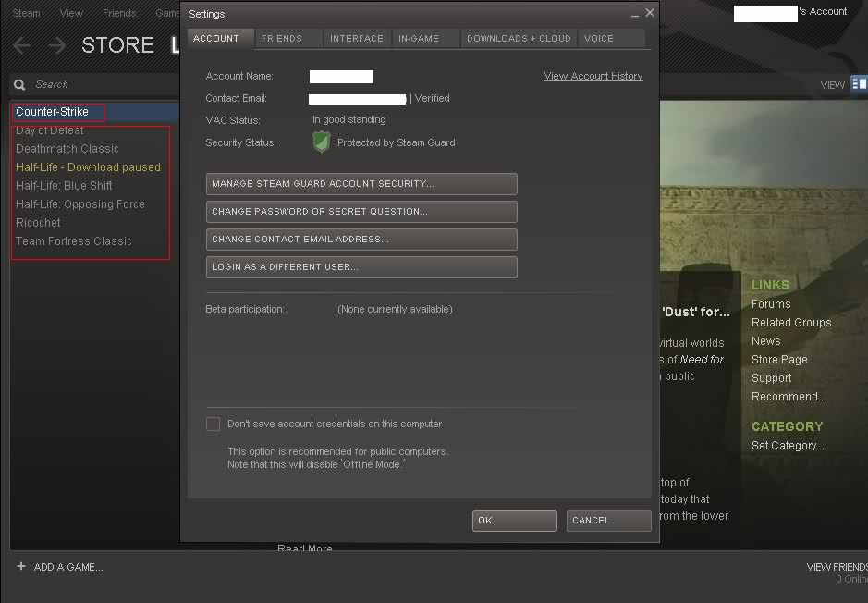Open the Interface settings tab
Screen dimensions: 868x603
pyautogui.click(x=357, y=38)
